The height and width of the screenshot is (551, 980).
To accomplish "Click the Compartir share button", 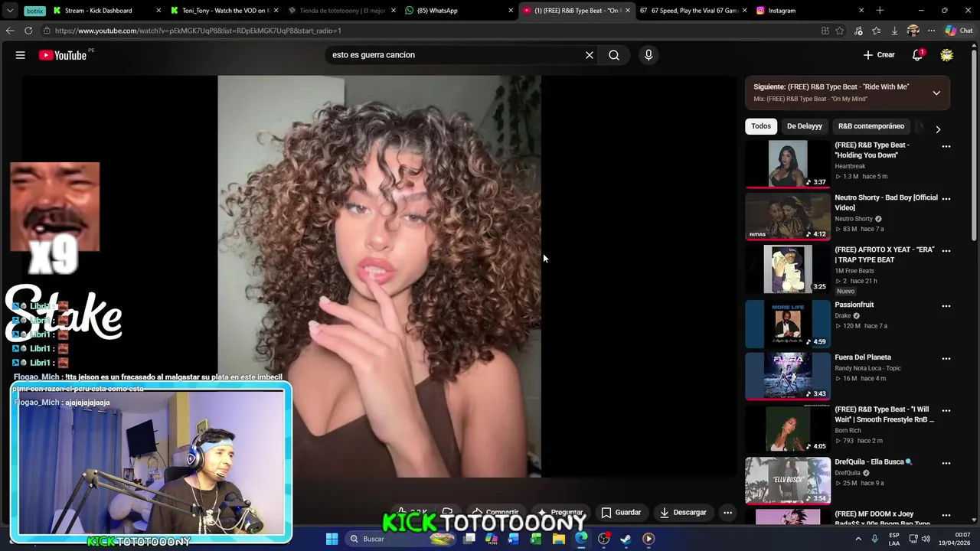I will click(495, 513).
